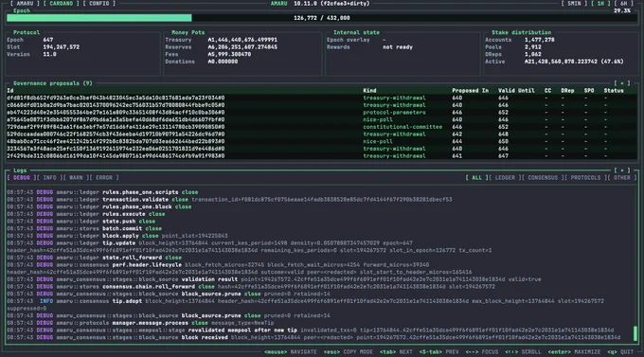The width and height of the screenshot is (644, 357).
Task: Open the CONFIG tab
Action: point(99,3)
